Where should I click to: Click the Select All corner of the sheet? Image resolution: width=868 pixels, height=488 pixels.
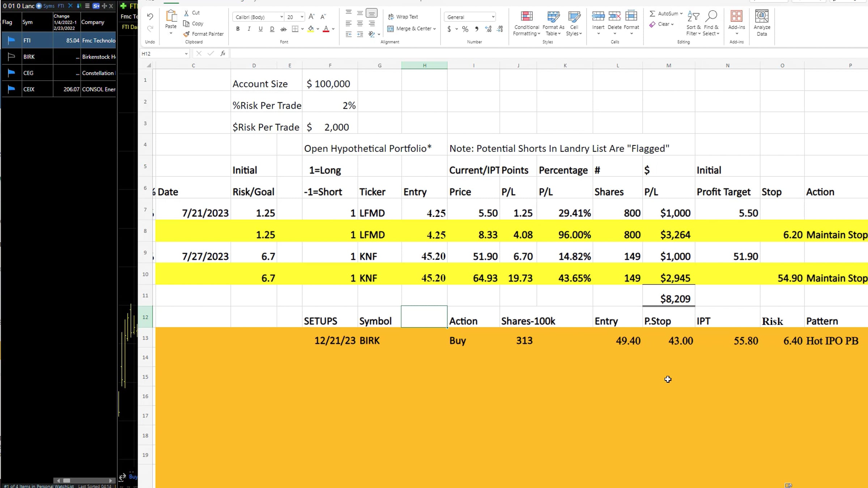[149, 65]
